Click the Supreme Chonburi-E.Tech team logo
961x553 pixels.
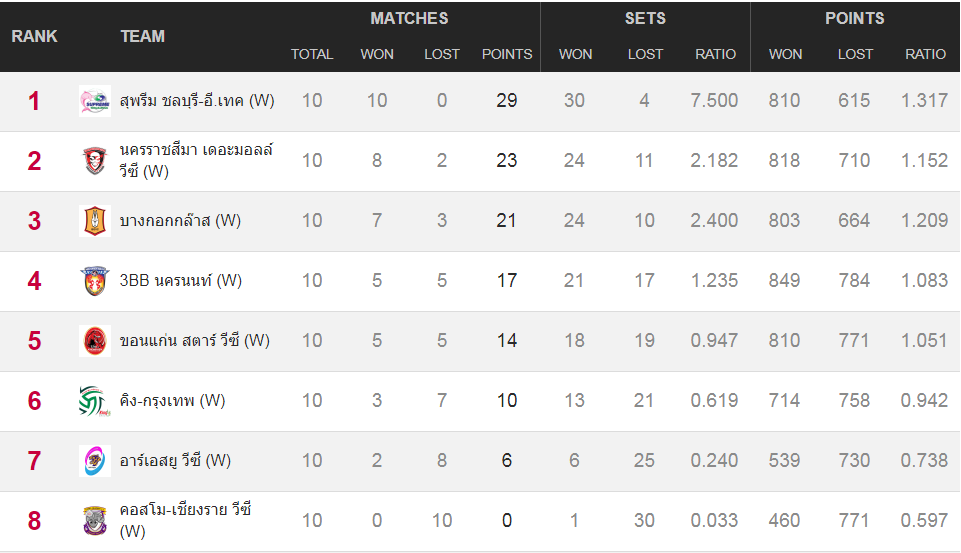94,101
